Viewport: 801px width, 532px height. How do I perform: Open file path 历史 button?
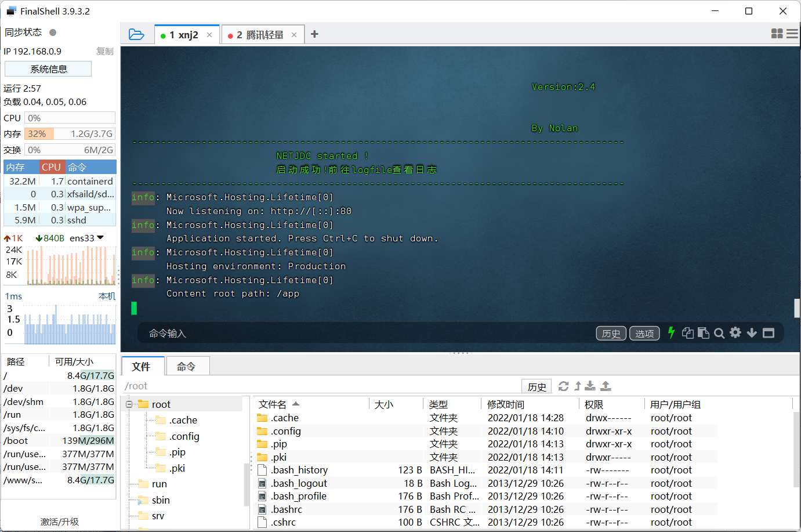537,387
